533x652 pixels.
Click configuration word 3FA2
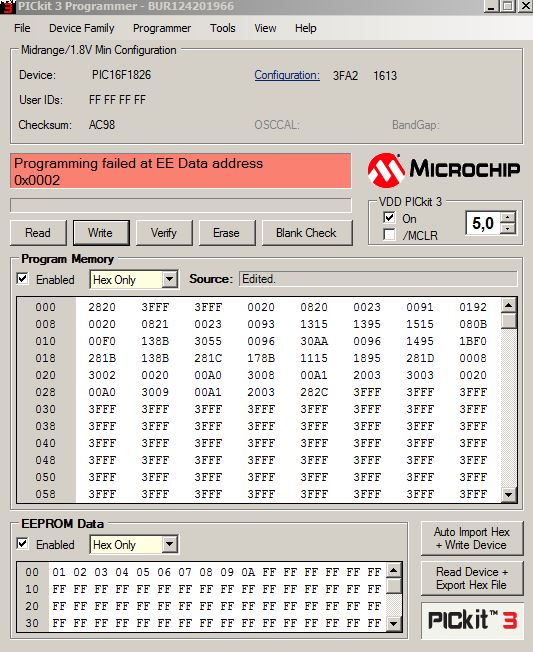click(345, 76)
